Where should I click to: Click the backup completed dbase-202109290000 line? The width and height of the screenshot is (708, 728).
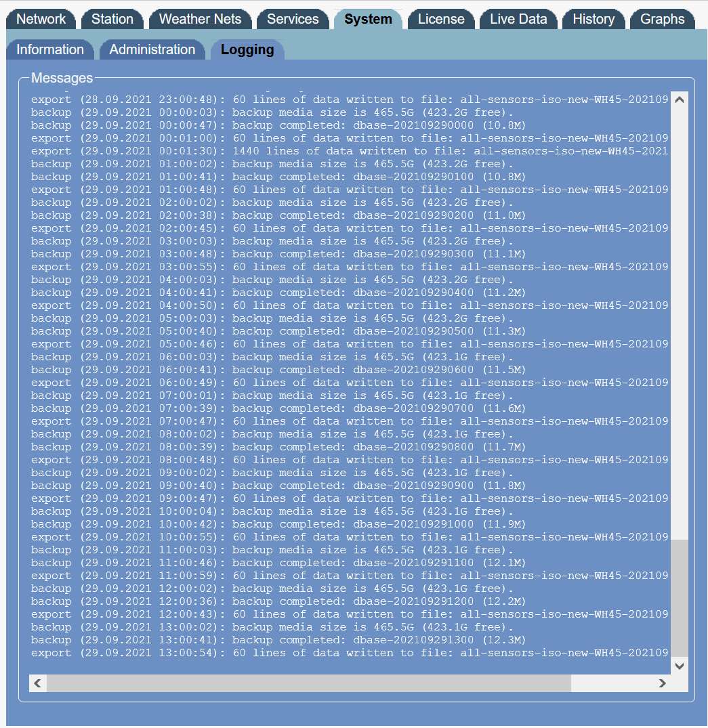[278, 125]
